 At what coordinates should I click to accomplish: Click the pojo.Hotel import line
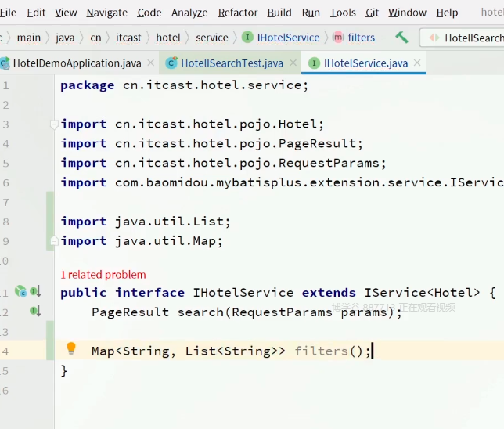click(x=193, y=124)
